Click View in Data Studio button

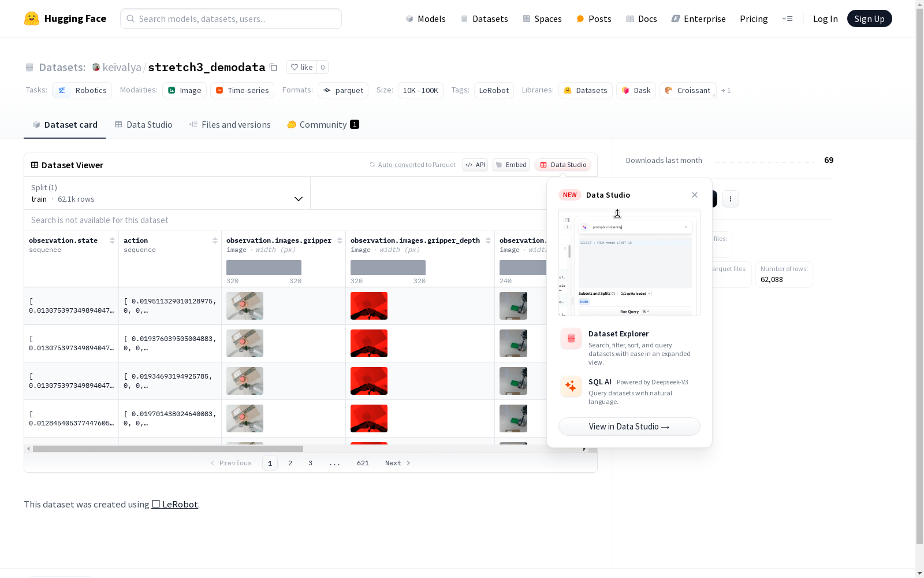(x=629, y=427)
